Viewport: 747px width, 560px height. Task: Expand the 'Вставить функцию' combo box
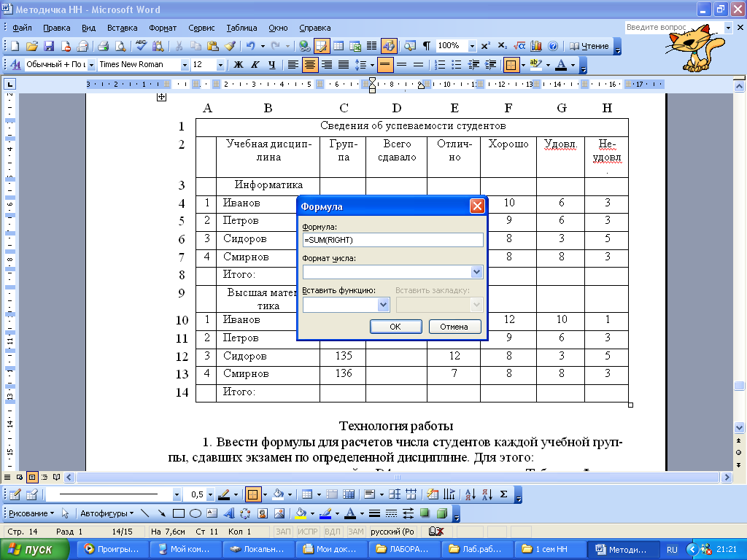pos(383,305)
